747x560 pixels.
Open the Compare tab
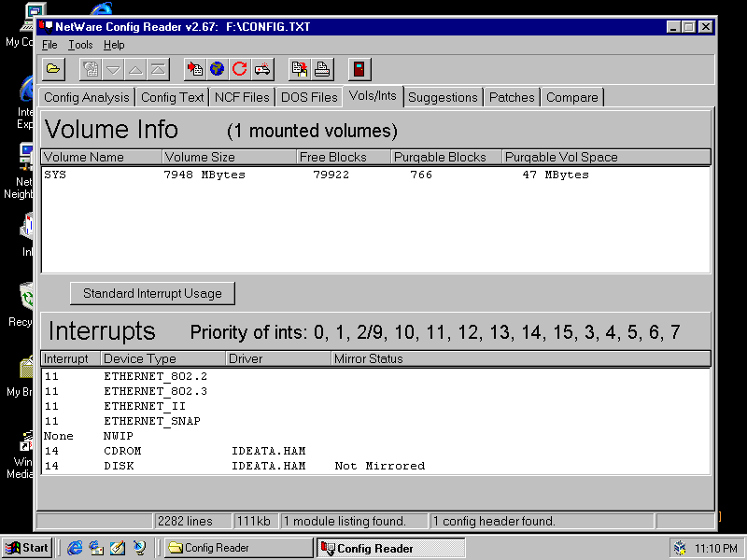coord(572,97)
